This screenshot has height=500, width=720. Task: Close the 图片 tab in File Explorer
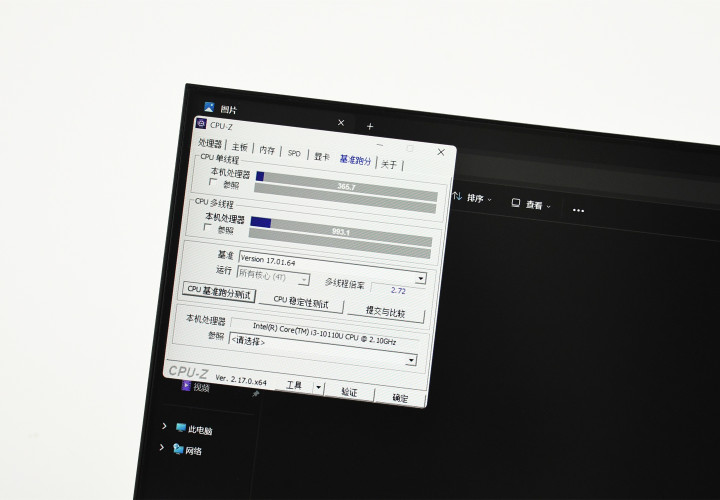tap(341, 123)
